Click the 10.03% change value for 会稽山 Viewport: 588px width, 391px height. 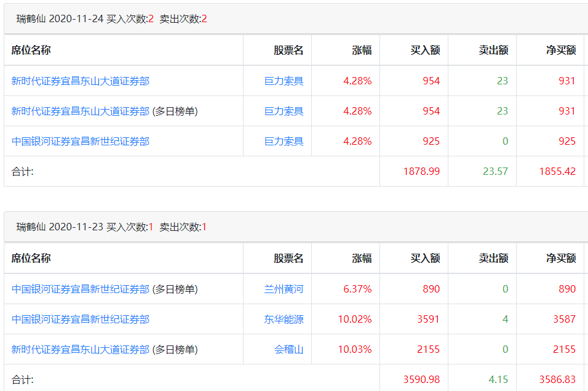click(354, 349)
